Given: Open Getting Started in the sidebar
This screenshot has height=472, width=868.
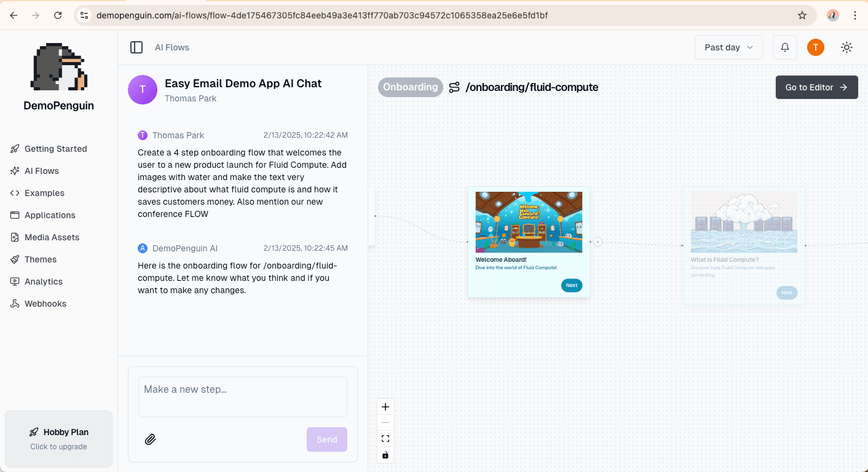Looking at the screenshot, I should [x=56, y=149].
